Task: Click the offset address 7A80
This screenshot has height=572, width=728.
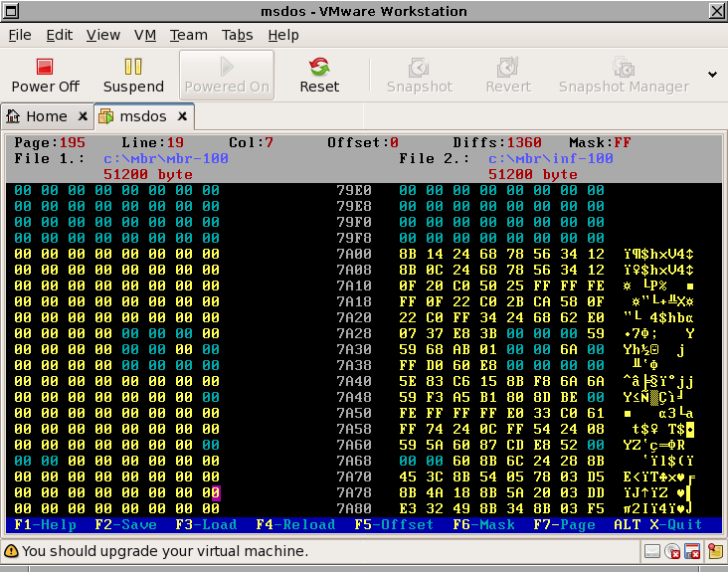Action: point(354,509)
